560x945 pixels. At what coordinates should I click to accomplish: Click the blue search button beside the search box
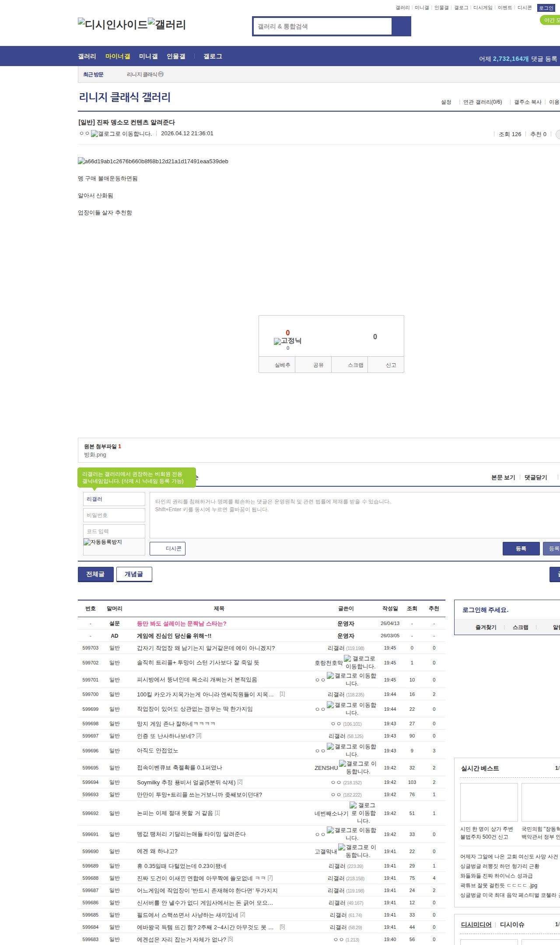(402, 26)
